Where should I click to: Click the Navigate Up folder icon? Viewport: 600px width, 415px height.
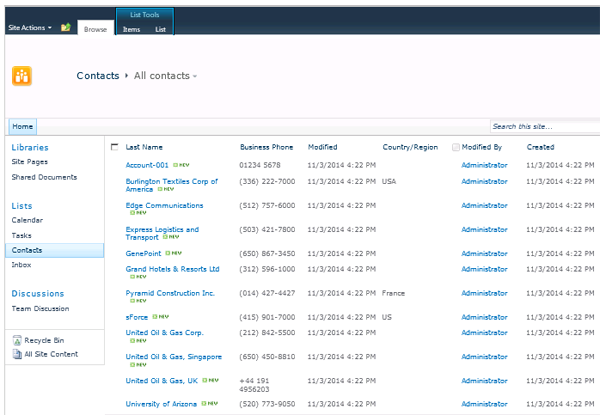coord(66,28)
